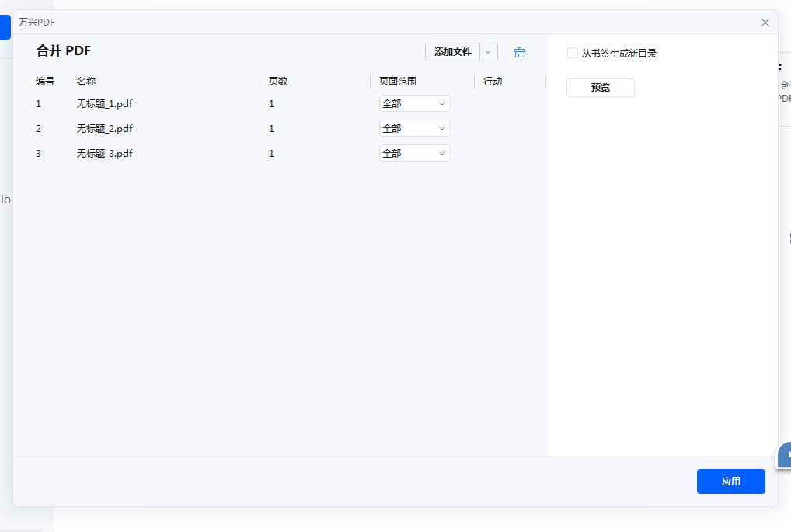Open page range dropdown for 无标题_1.pdf
The image size is (791, 532).
[x=414, y=103]
